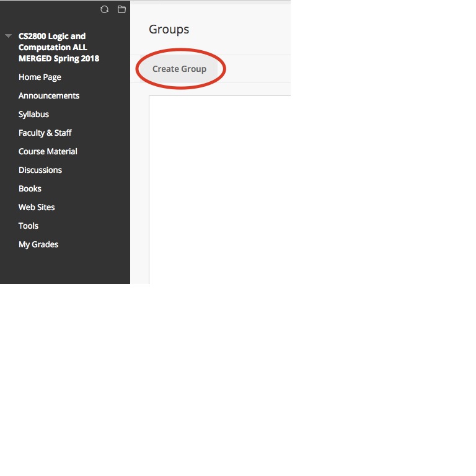Screen dimensions: 476x476
Task: Select the Syllabus menu item
Action: point(33,114)
